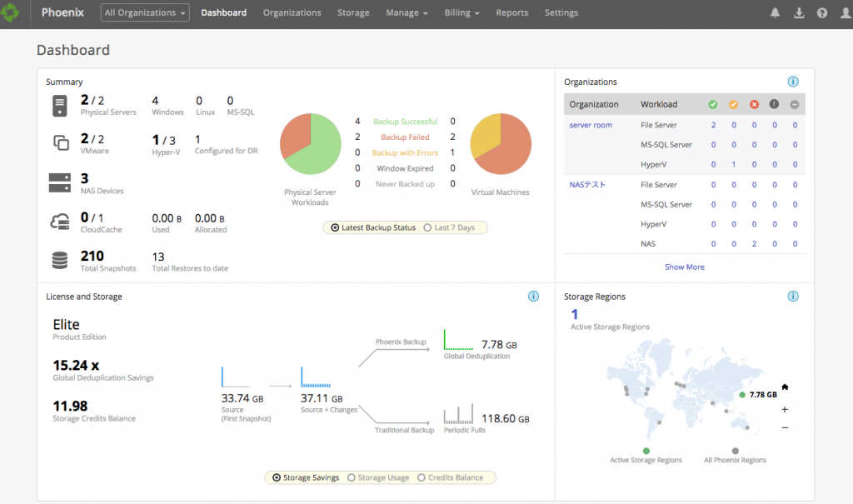Click the green 7.78 GB region marker

click(742, 395)
